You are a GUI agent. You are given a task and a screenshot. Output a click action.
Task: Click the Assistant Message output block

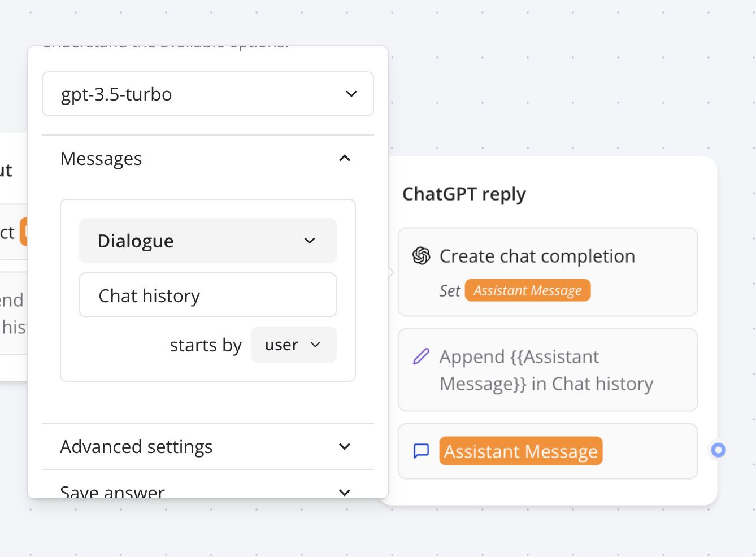pos(548,451)
